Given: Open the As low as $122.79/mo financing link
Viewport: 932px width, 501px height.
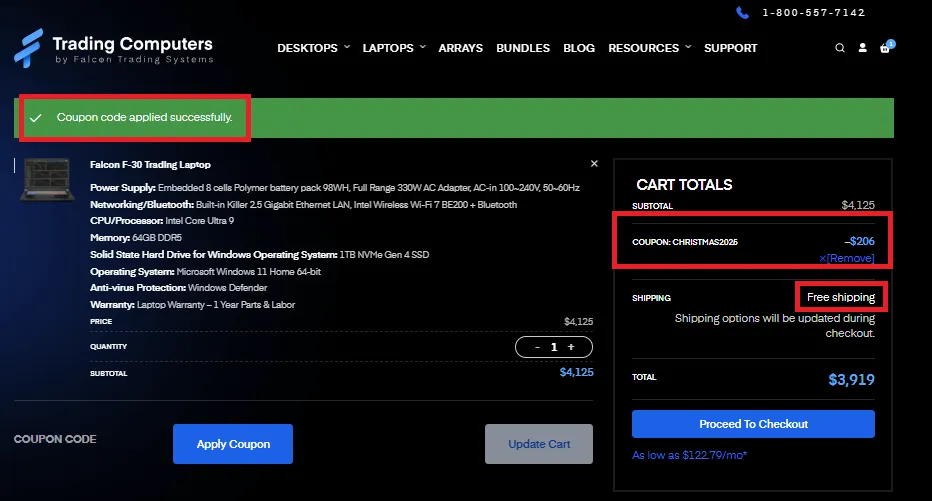Looking at the screenshot, I should (x=689, y=455).
